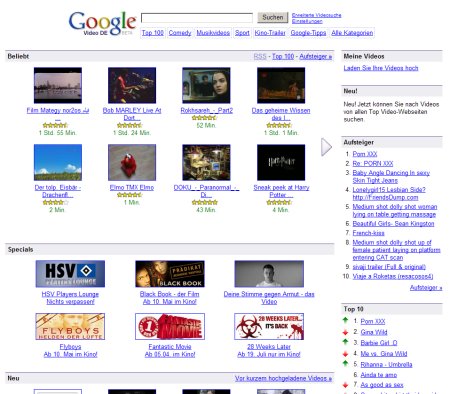
Task: Open the French-kiss link in Aufsteiger
Action: pos(368,233)
